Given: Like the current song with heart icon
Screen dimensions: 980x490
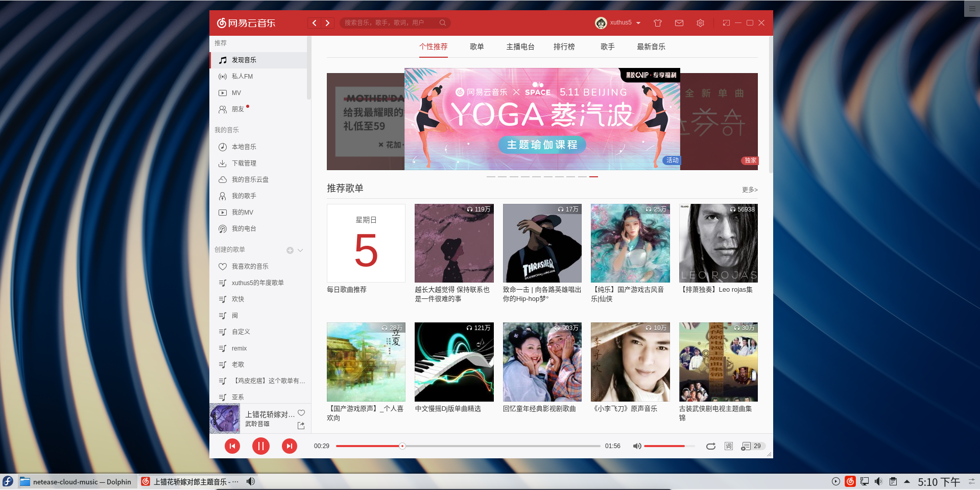Looking at the screenshot, I should 301,413.
